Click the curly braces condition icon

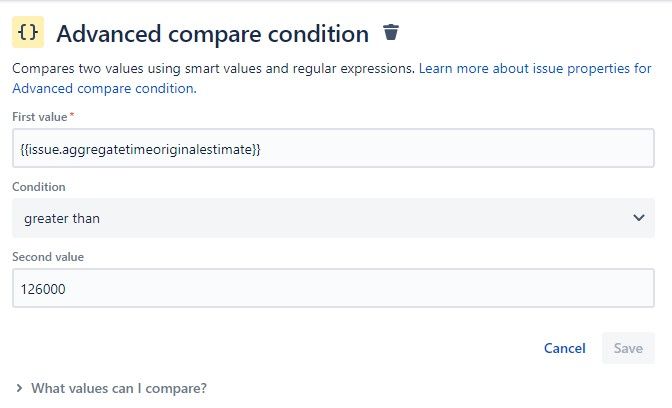29,33
